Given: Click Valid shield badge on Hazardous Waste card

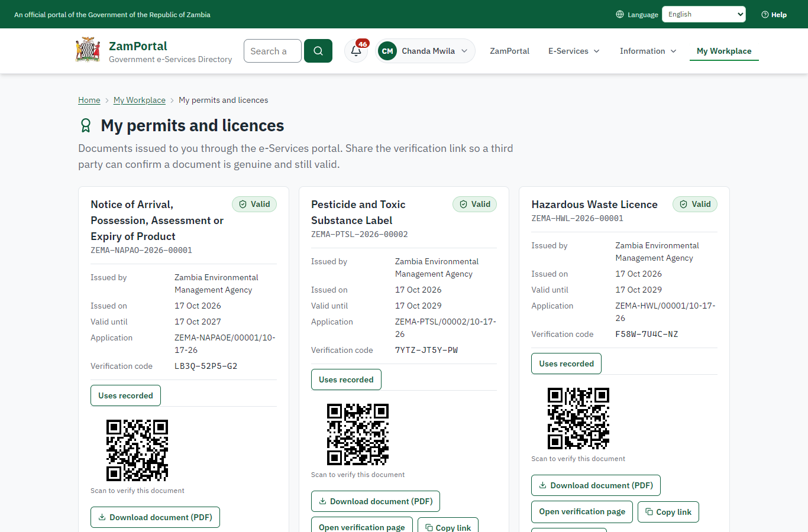Looking at the screenshot, I should 695,204.
